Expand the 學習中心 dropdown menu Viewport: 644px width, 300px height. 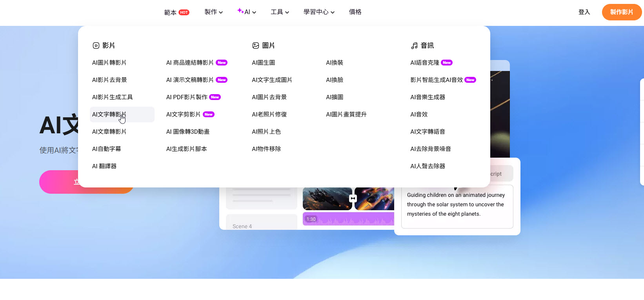coord(319,12)
